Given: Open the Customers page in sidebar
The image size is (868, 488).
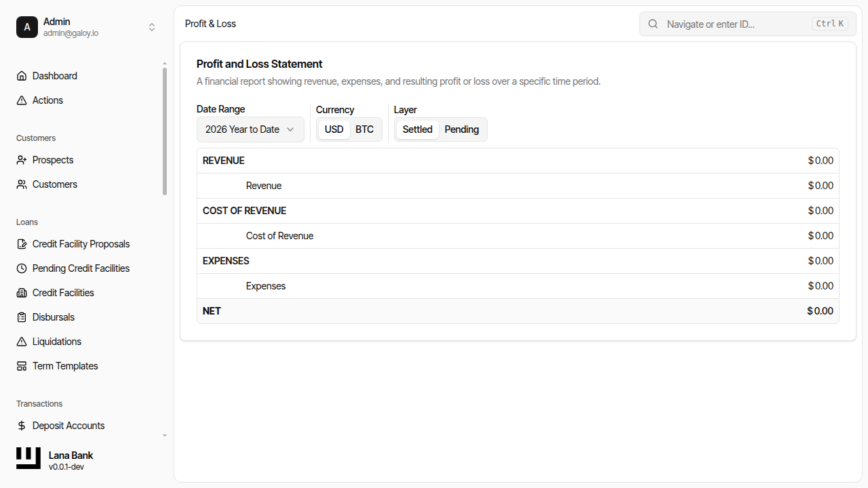Looking at the screenshot, I should [x=54, y=184].
